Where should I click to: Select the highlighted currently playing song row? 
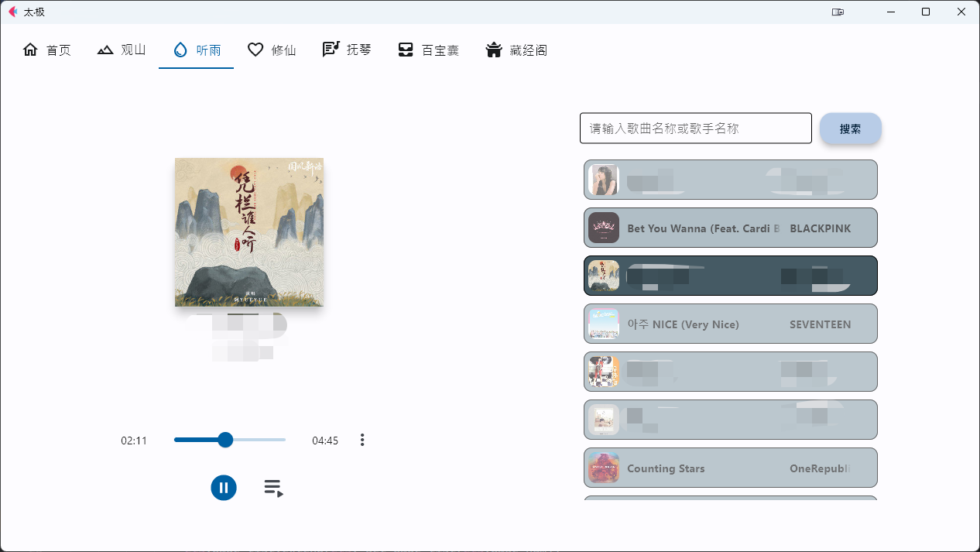coord(731,276)
